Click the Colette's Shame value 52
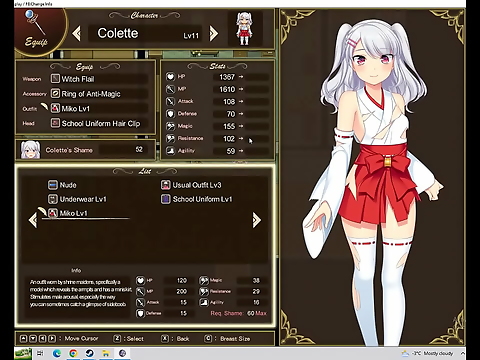Viewport: 480px width, 360px height. click(x=139, y=149)
